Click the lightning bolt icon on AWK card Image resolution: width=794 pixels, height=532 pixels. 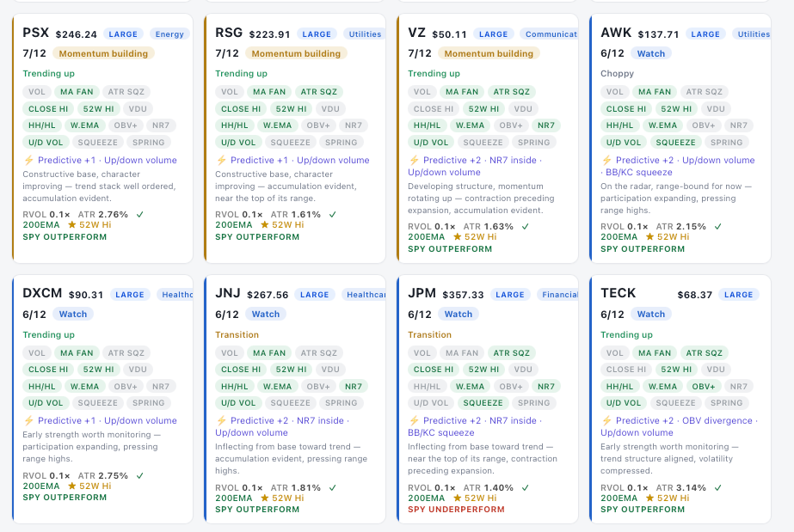click(x=606, y=161)
